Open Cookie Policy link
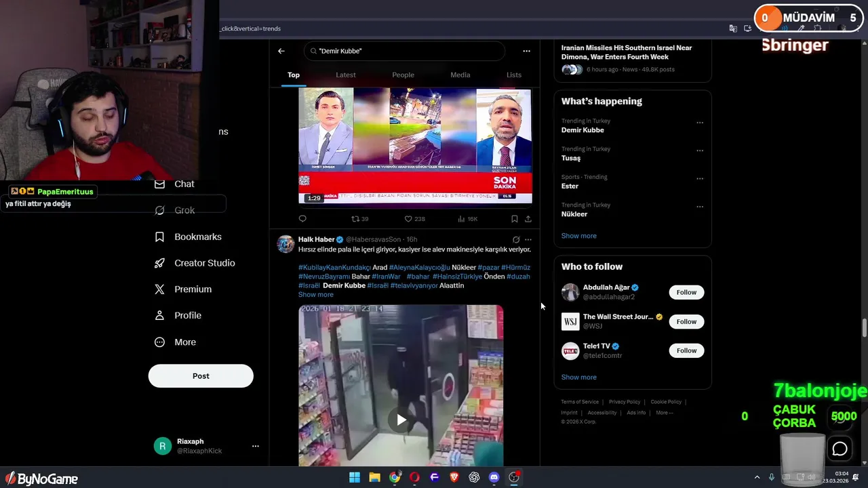The height and width of the screenshot is (488, 868). (x=666, y=402)
